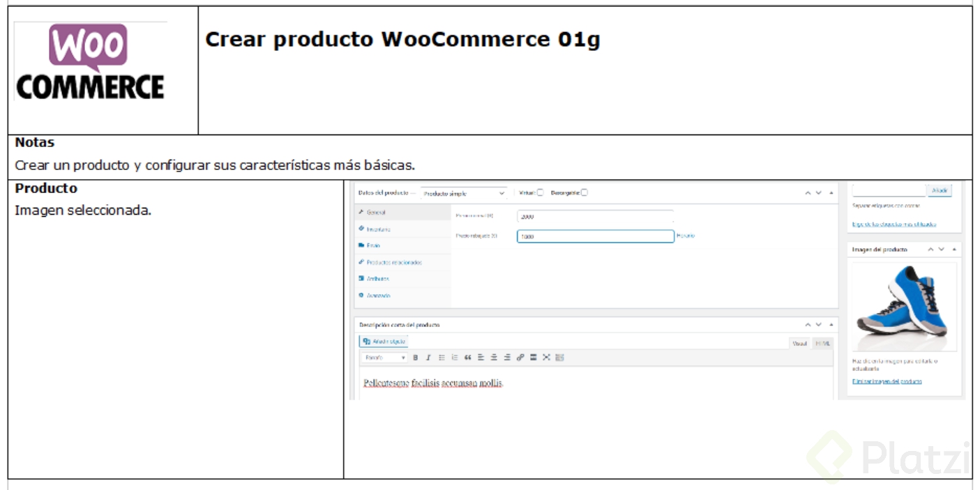Collapse the Datos del producto panel

pos(831,193)
